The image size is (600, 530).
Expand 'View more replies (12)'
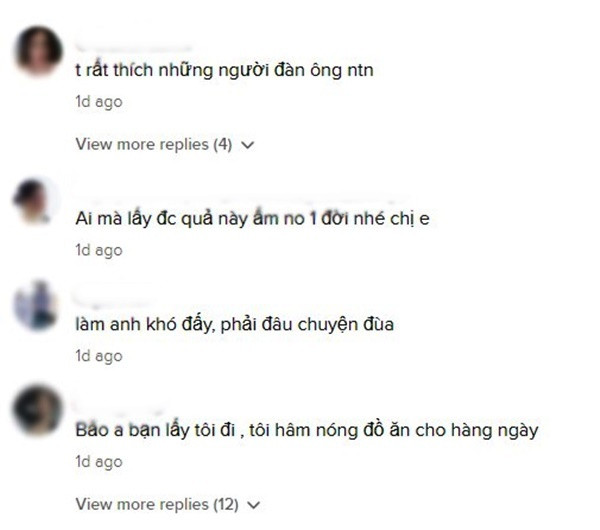click(x=168, y=504)
